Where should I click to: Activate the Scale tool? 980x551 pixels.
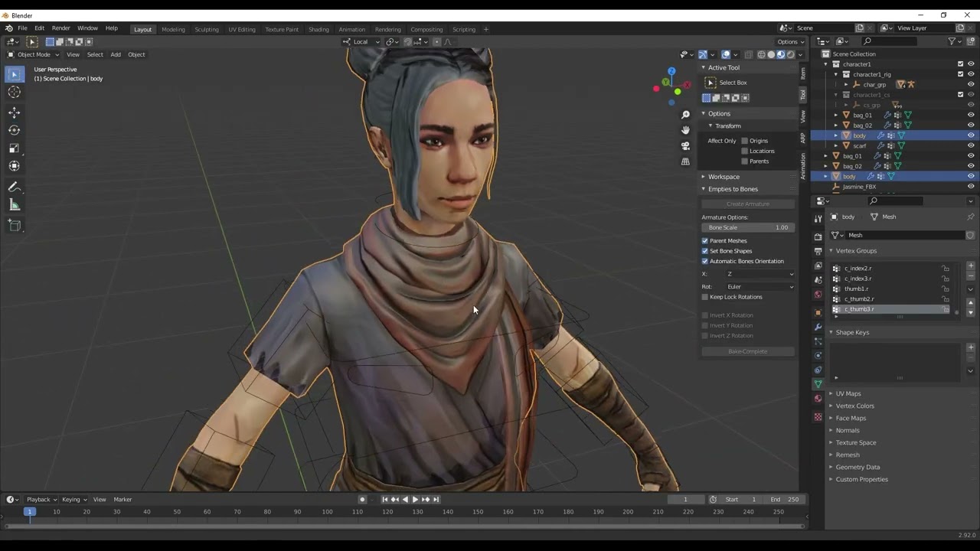point(14,148)
